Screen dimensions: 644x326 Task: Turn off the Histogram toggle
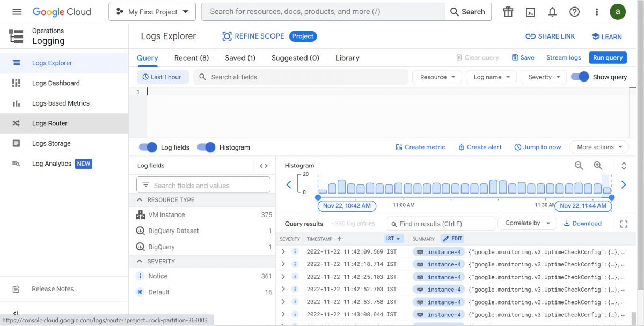(x=207, y=147)
